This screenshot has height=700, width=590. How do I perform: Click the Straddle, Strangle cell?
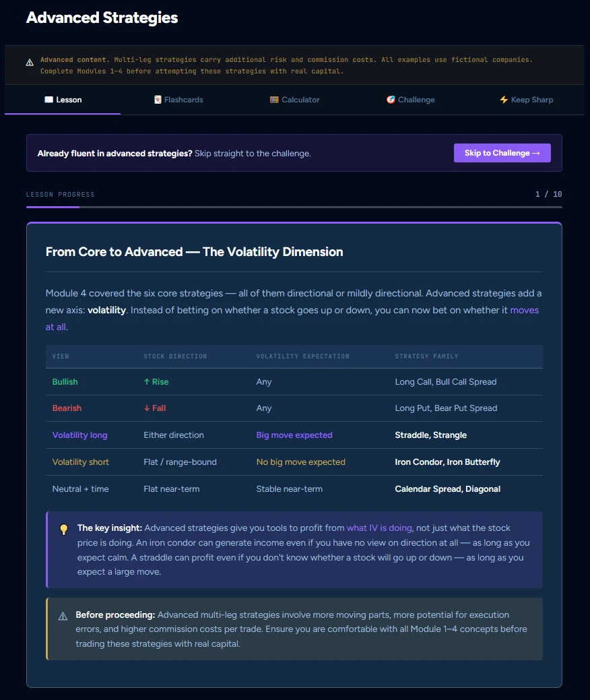[x=430, y=435]
